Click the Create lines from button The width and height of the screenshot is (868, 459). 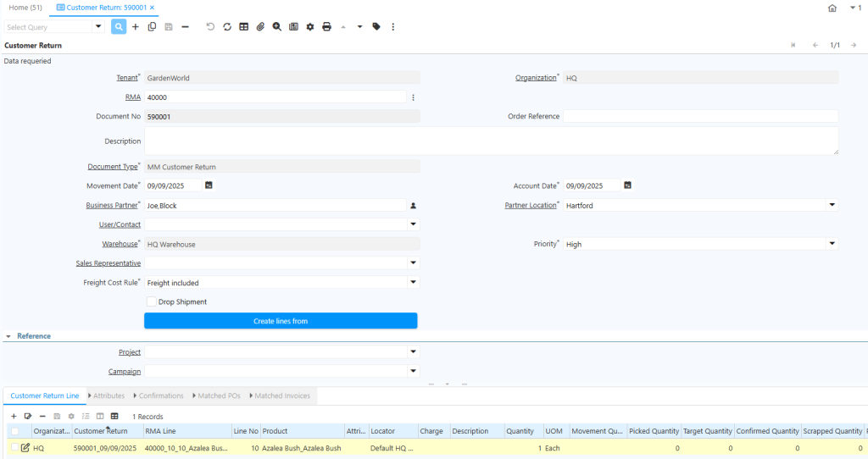[281, 321]
